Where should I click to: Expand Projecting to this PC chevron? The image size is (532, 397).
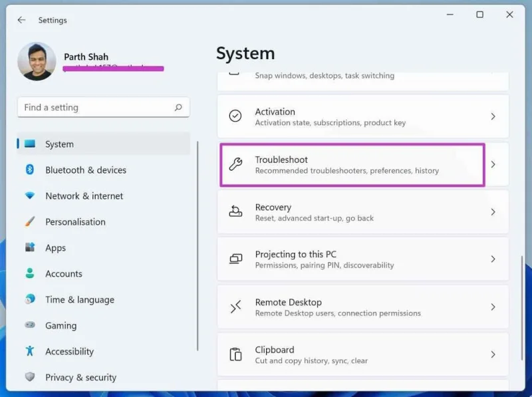pos(493,259)
